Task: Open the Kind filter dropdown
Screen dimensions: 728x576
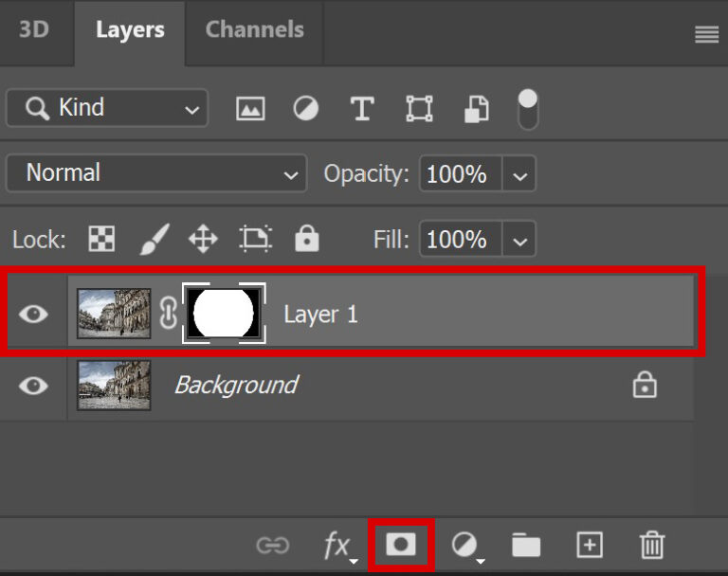Action: coord(106,108)
